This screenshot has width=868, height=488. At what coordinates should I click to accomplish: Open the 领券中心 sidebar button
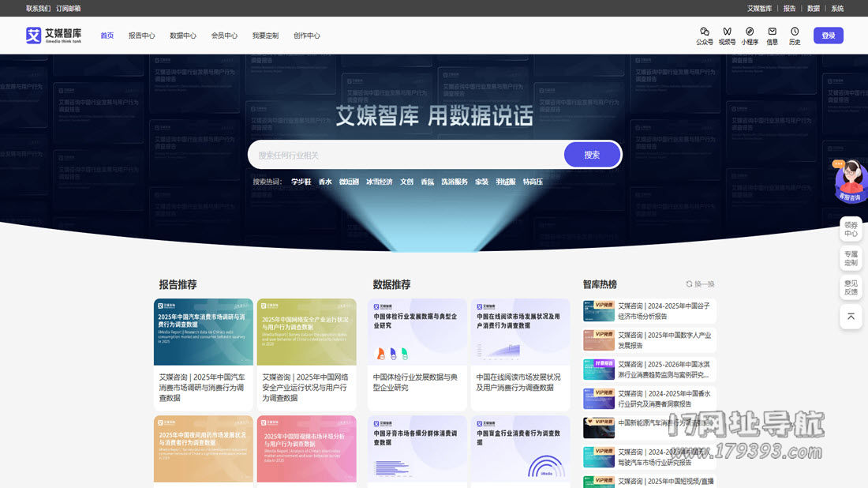[x=851, y=228]
